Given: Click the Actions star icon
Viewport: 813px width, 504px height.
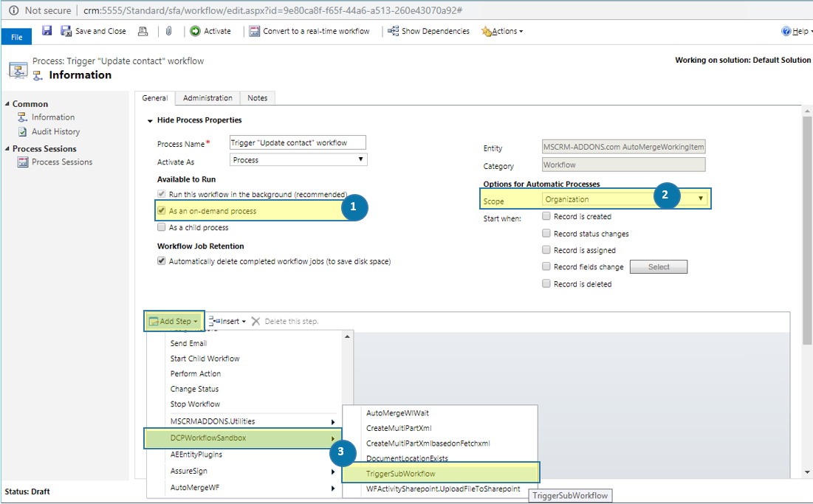Looking at the screenshot, I should click(x=486, y=32).
